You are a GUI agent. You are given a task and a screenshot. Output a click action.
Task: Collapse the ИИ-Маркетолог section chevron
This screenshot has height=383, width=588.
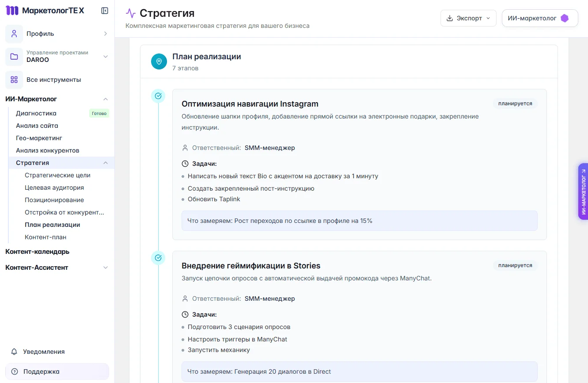105,99
